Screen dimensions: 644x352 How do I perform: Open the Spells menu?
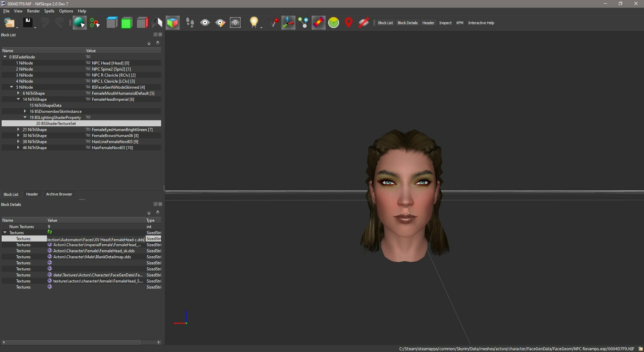(49, 11)
